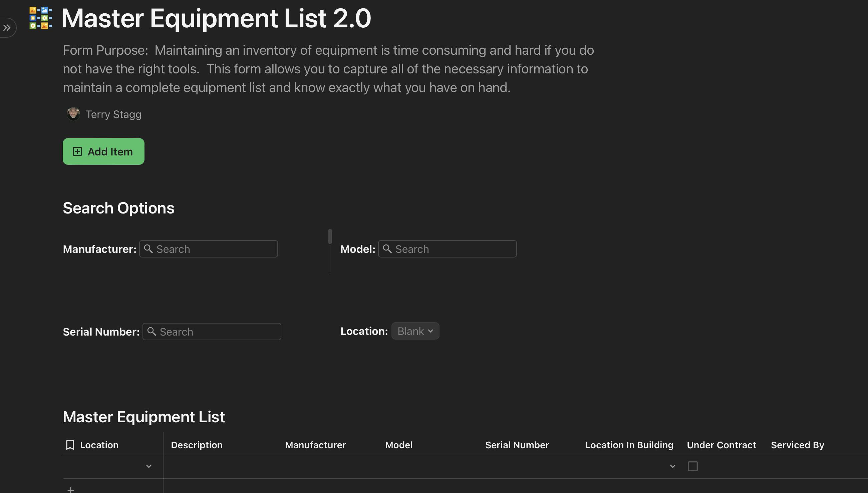Open the Location In Building cell dropdown
868x493 pixels.
[672, 467]
